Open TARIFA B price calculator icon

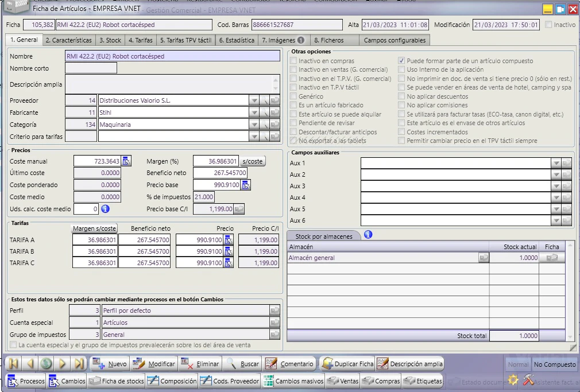pos(229,251)
